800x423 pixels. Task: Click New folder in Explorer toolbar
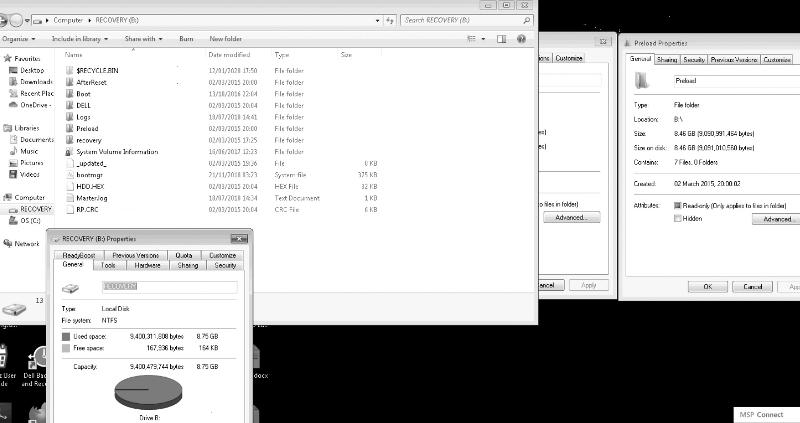click(x=226, y=39)
